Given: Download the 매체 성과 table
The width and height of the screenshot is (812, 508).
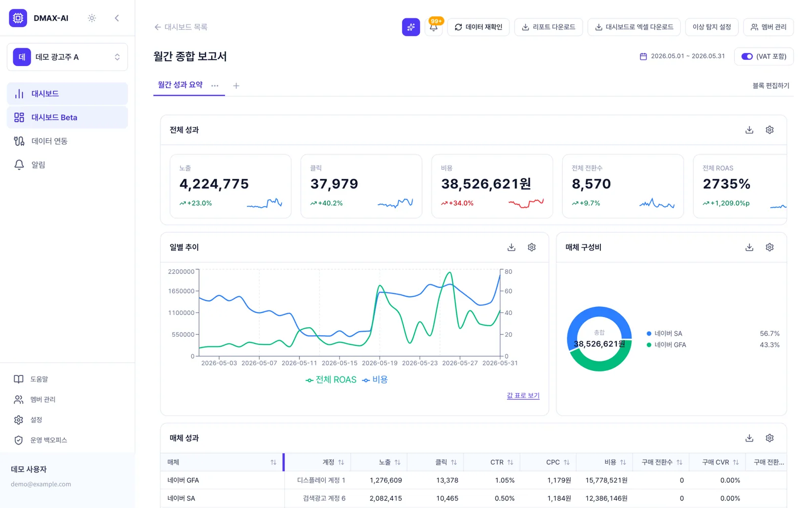Looking at the screenshot, I should pos(750,438).
